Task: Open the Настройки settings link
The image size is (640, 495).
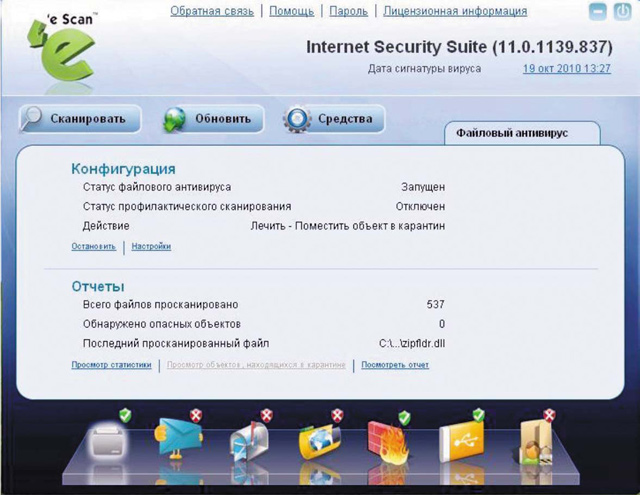Action: point(151,246)
